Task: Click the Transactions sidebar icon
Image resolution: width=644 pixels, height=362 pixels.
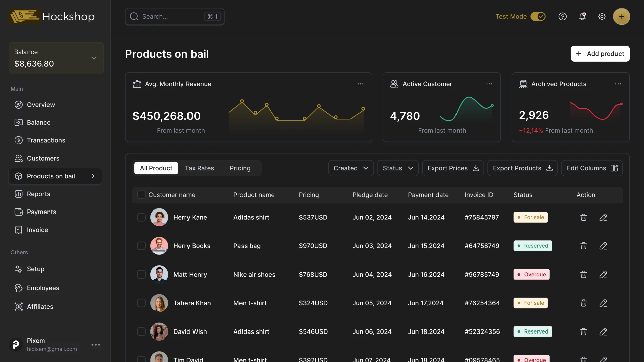Action: [x=19, y=140]
